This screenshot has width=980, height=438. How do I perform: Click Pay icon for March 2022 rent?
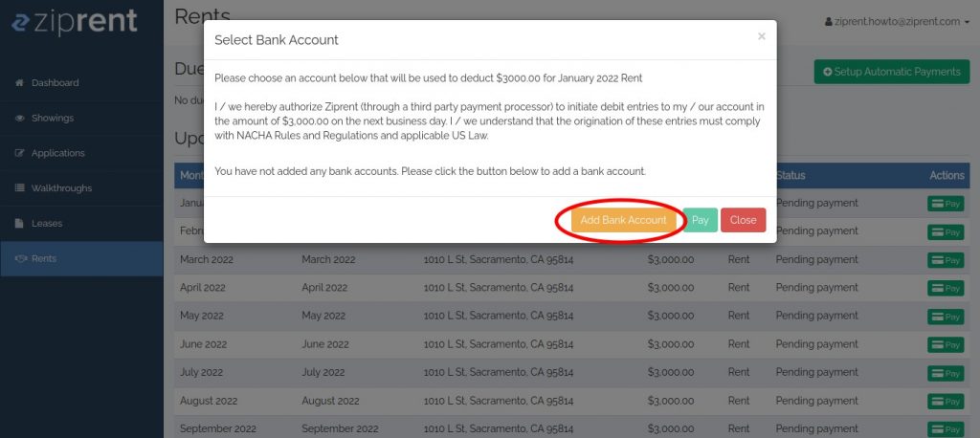point(946,260)
